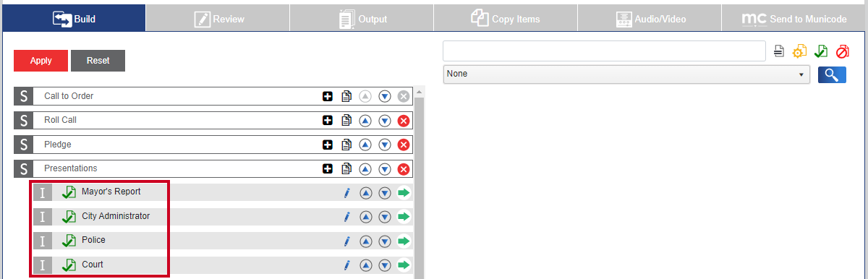Viewport: 868px width, 279px height.
Task: Click the red Apply button
Action: coord(41,61)
